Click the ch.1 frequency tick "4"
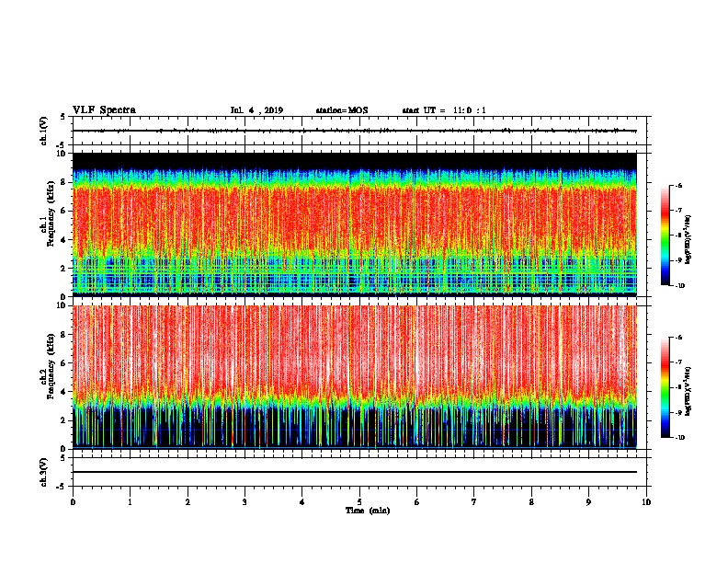This screenshot has height=563, width=728. 63,240
